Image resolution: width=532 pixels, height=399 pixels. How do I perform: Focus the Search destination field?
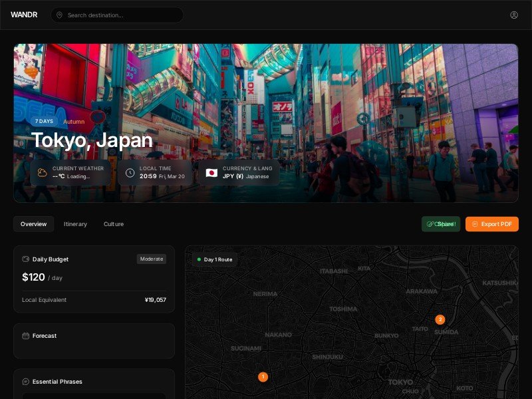[120, 15]
